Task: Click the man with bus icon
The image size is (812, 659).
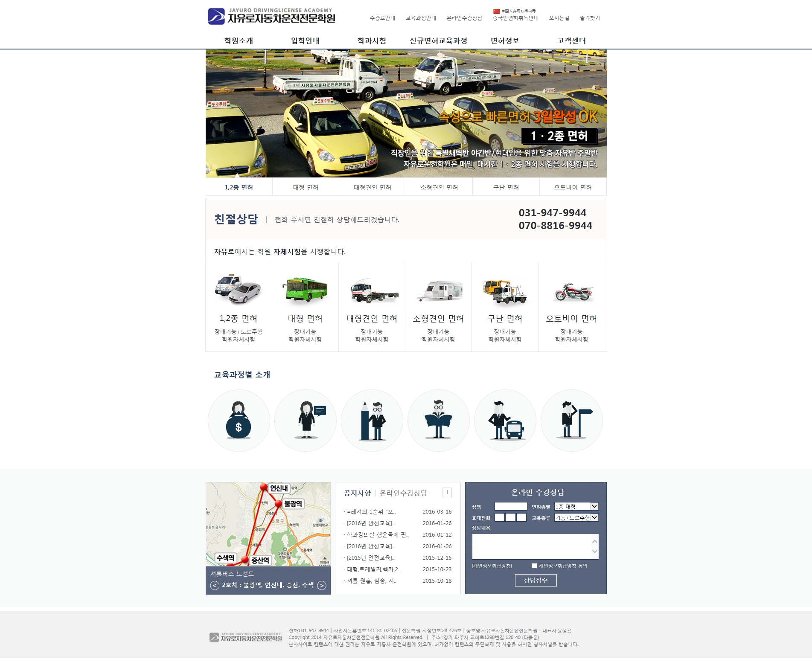Action: pos(505,421)
